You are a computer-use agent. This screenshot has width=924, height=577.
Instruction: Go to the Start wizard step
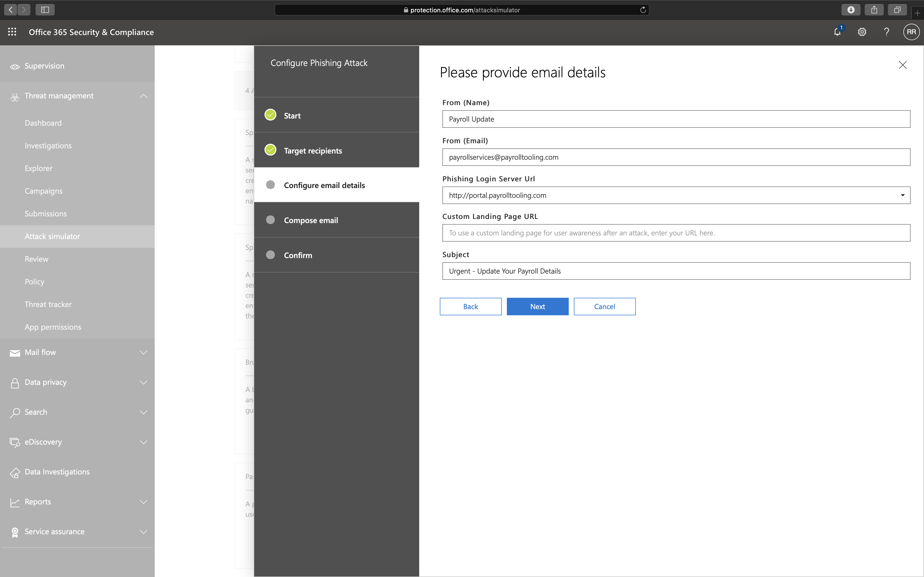(x=292, y=116)
